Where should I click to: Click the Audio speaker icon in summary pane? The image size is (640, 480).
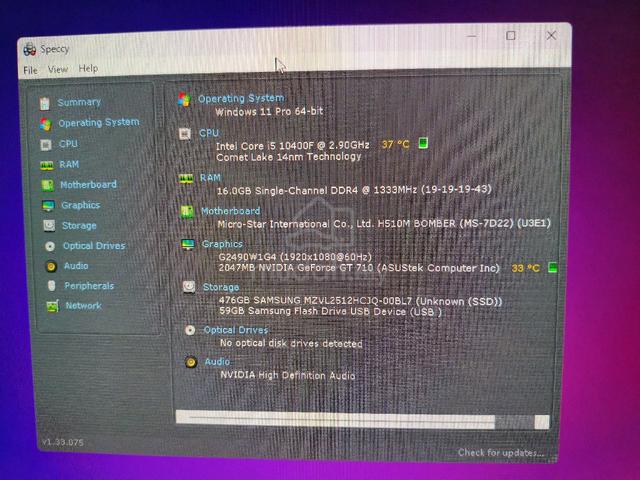(x=191, y=362)
